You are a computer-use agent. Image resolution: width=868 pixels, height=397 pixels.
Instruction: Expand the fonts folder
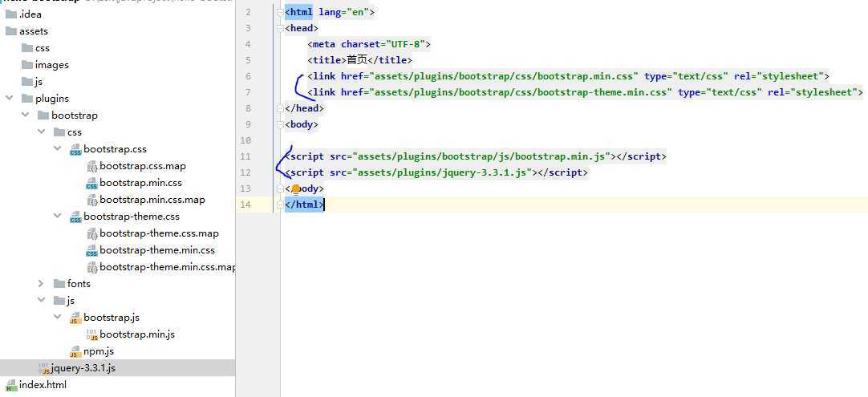click(x=41, y=283)
